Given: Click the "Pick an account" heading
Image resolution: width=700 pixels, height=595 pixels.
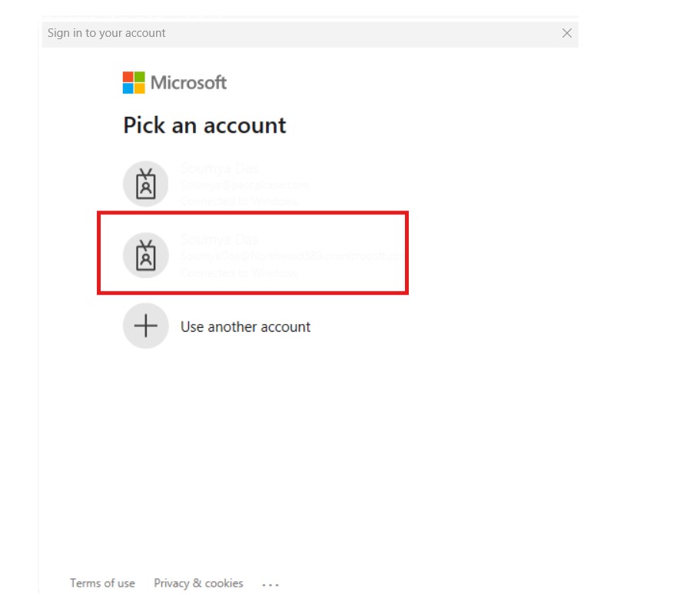Looking at the screenshot, I should point(204,125).
